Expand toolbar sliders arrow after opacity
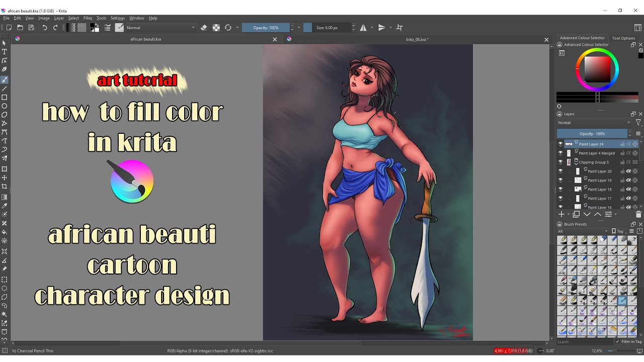Viewport: 644px width, 362px height. coord(298,28)
